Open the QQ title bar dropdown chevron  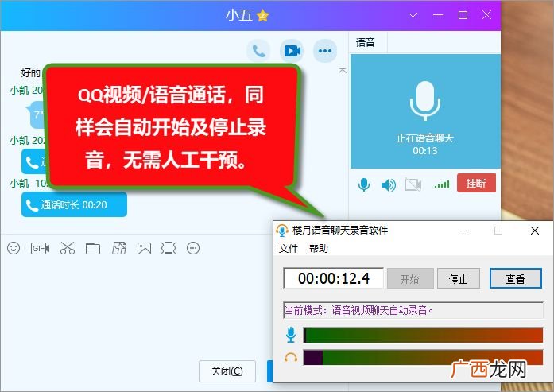pos(413,15)
